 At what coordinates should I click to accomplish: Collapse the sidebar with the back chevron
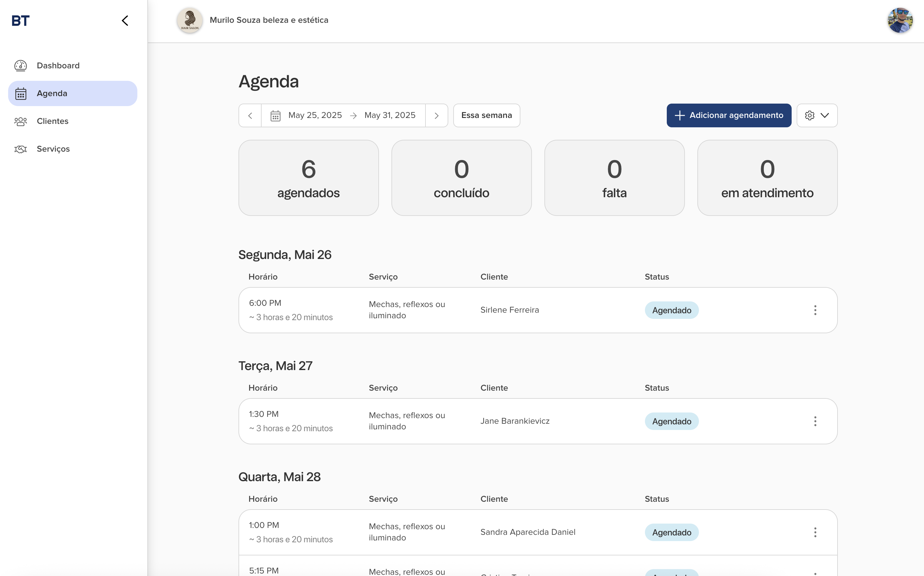pyautogui.click(x=125, y=21)
